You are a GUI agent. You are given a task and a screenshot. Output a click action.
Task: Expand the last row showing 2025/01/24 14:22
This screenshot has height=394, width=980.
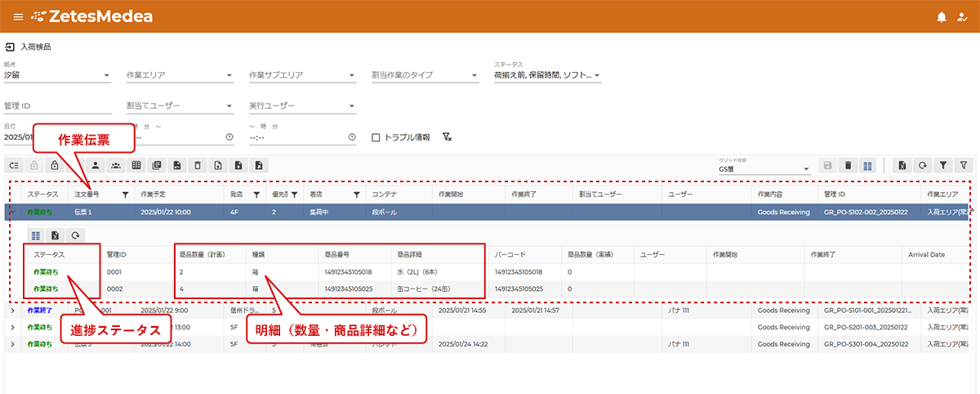pyautogui.click(x=12, y=344)
